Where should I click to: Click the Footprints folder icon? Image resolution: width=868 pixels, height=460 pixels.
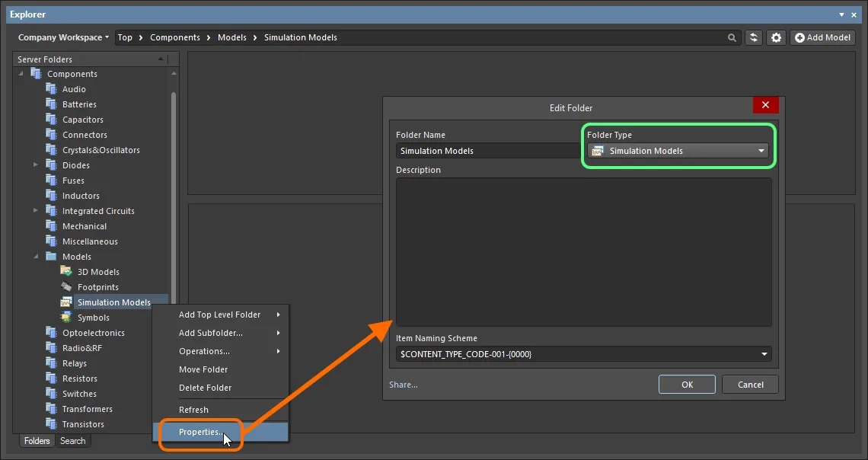click(66, 287)
